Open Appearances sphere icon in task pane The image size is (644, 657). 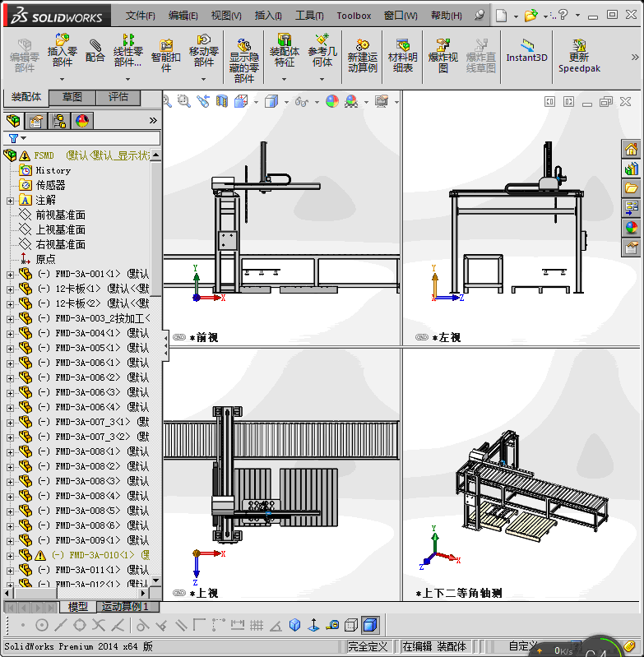click(631, 228)
